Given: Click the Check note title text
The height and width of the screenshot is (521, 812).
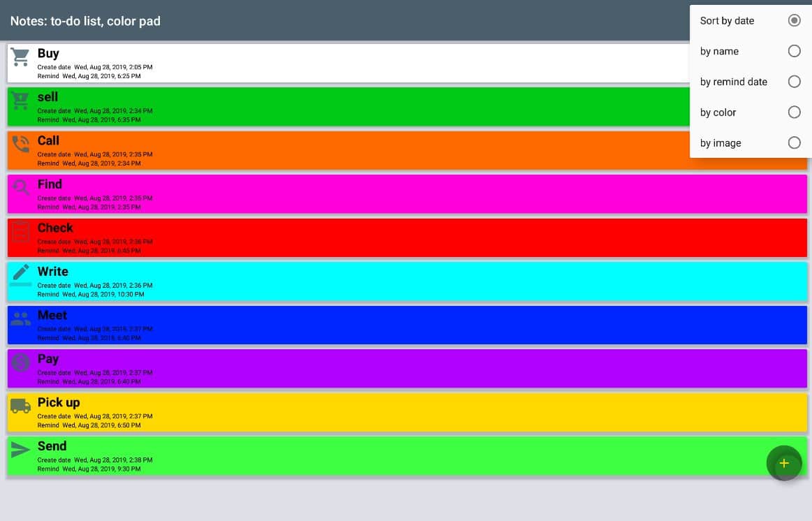Looking at the screenshot, I should tap(55, 228).
